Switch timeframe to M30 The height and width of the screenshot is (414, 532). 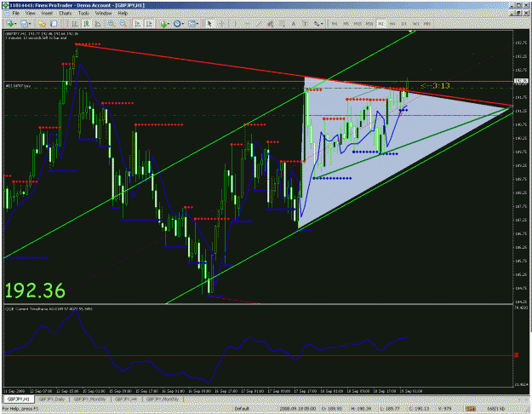tap(369, 24)
